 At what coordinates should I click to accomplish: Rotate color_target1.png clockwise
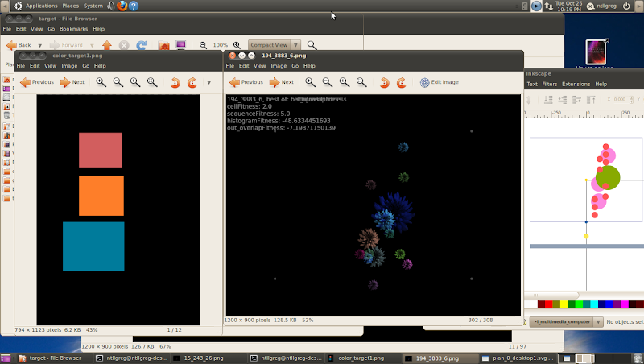[192, 82]
